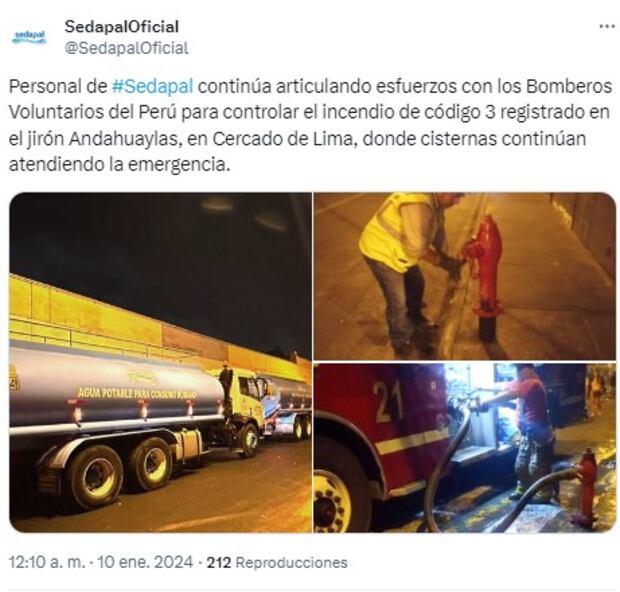View the water tanker trucks photo
The image size is (620, 592).
point(161,362)
